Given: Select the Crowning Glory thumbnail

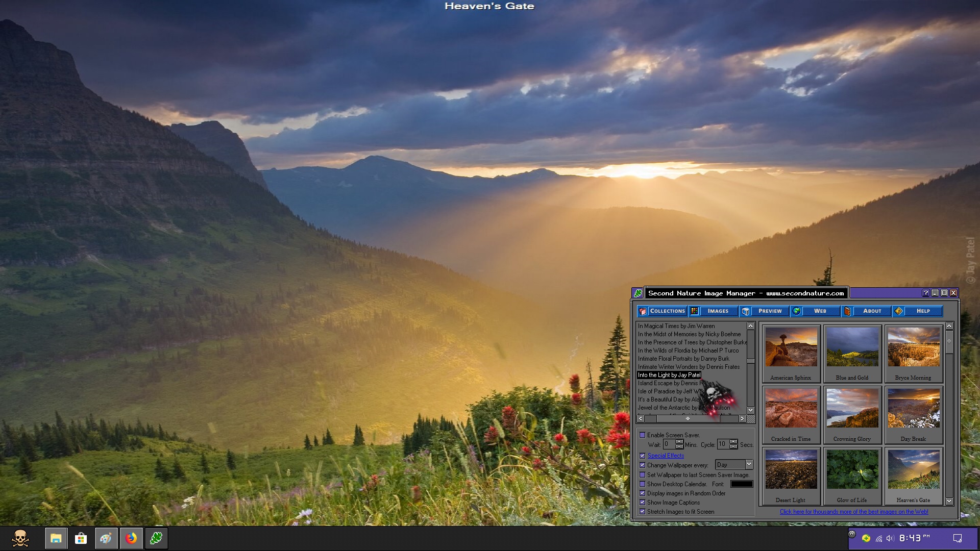Looking at the screenshot, I should coord(852,415).
